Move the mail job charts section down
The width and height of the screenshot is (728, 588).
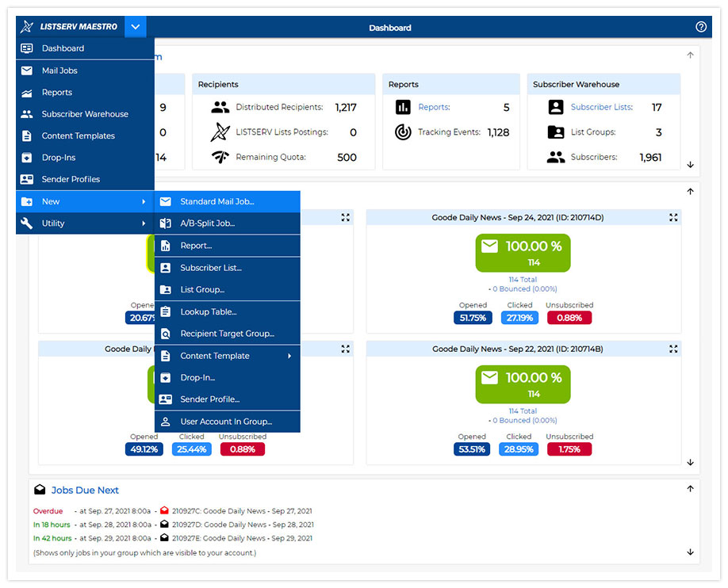(691, 462)
